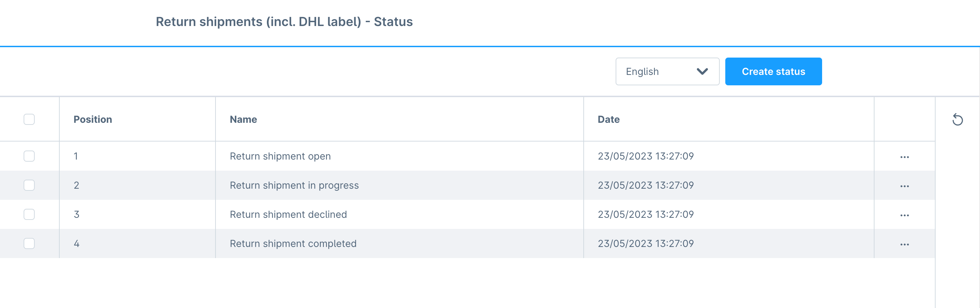Check the box for position 1 row

29,156
